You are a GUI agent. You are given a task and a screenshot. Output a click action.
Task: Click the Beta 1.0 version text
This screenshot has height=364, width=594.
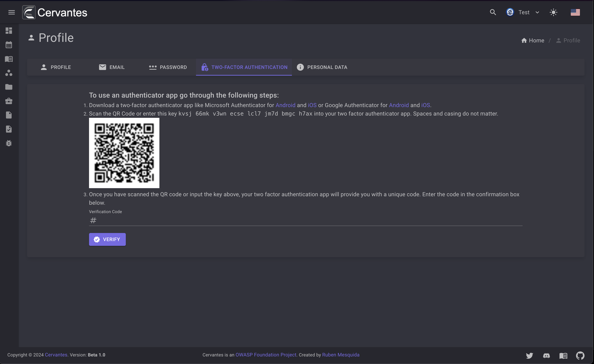coord(96,355)
